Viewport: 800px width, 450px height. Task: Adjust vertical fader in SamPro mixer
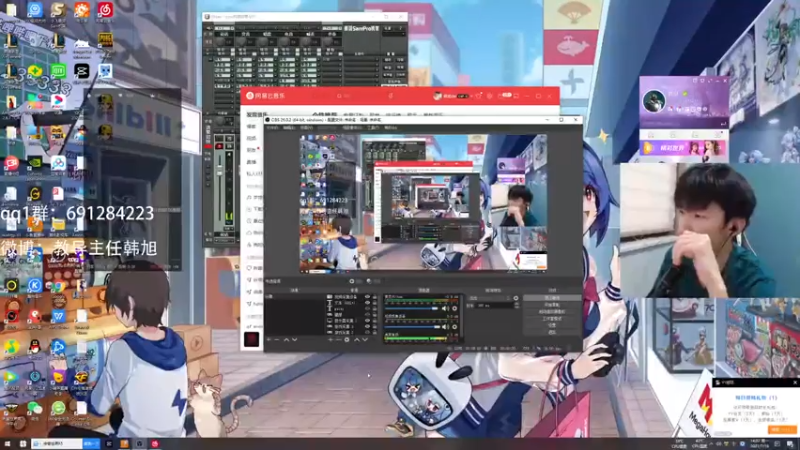(220, 186)
